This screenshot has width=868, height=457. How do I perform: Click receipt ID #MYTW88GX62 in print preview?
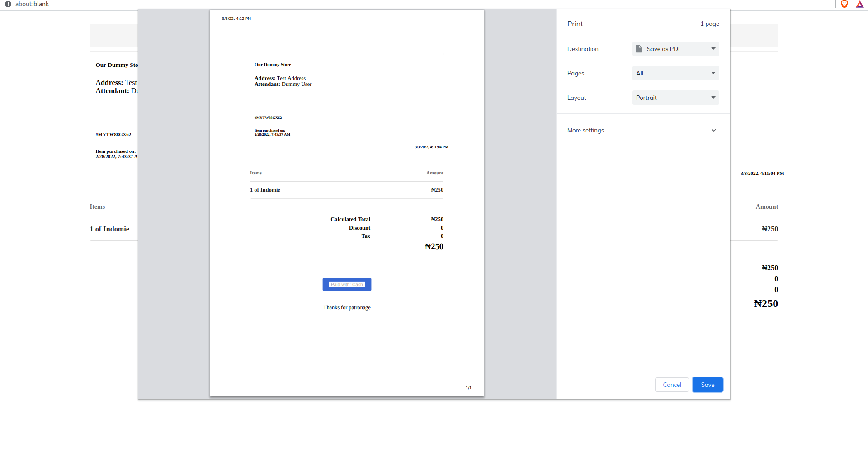point(268,118)
